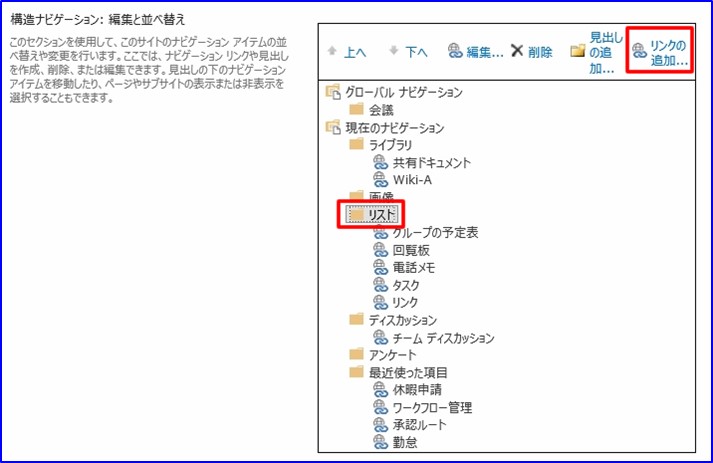Add a heading via 見出しの追加...
The height and width of the screenshot is (463, 713).
tap(605, 53)
